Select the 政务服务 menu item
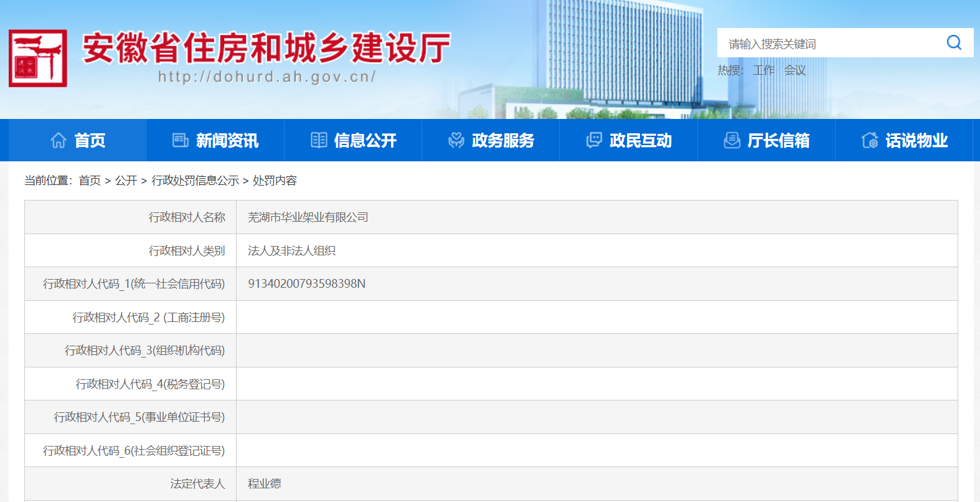This screenshot has height=502, width=980. (491, 140)
